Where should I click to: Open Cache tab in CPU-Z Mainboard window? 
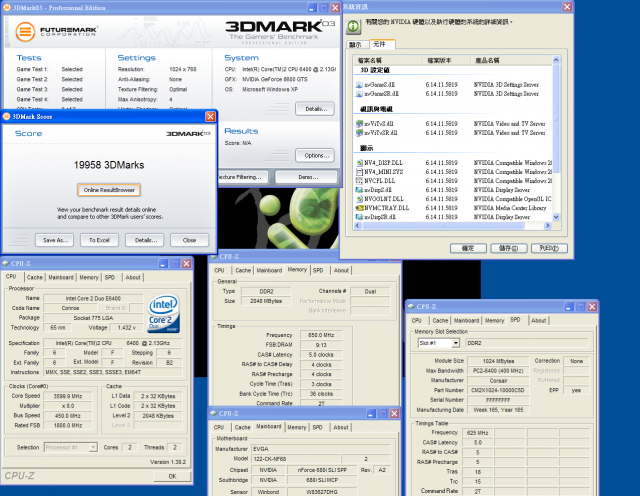click(x=242, y=427)
